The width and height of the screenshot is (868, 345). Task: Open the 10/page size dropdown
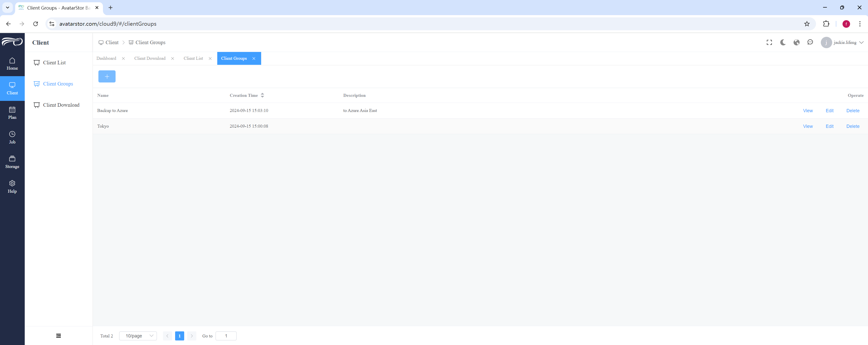pos(138,336)
